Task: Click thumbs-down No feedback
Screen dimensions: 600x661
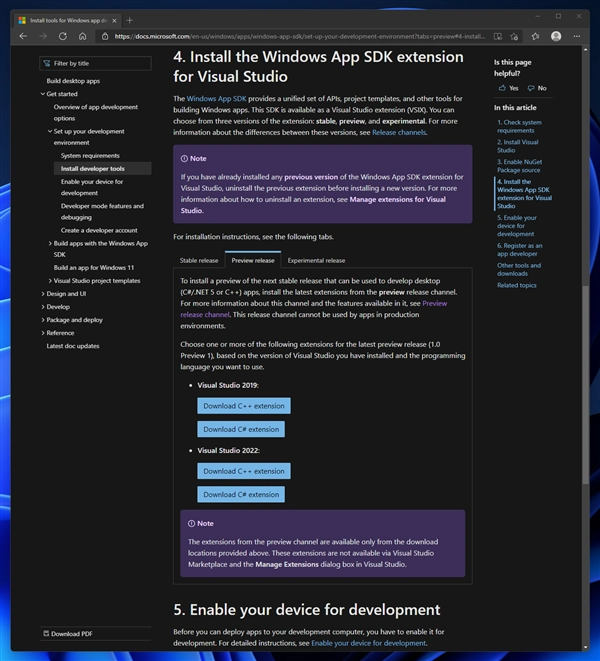Action: 537,88
